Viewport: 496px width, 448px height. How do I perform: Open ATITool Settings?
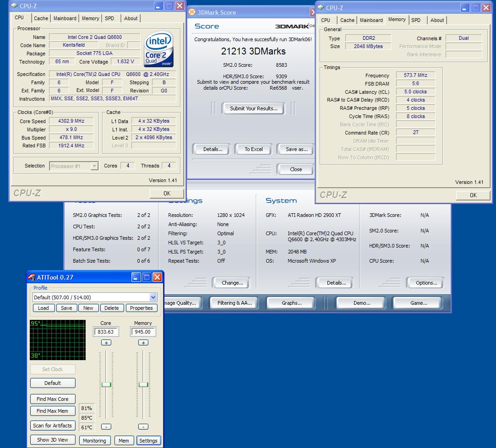tap(148, 440)
